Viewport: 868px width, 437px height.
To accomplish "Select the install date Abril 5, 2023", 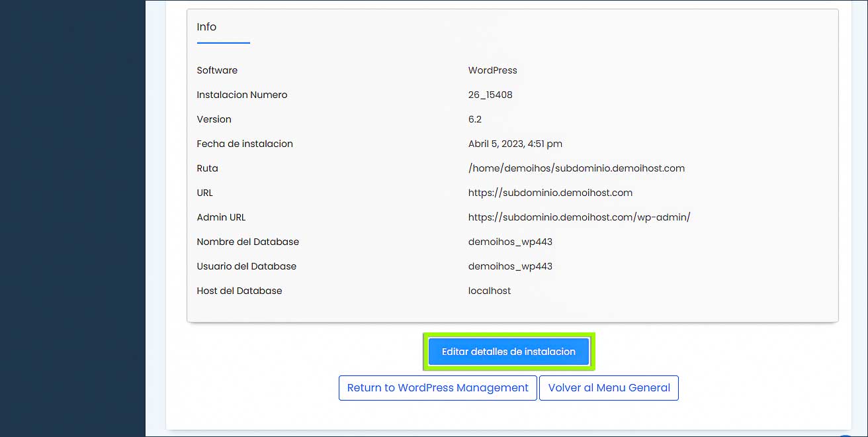I will click(x=515, y=144).
